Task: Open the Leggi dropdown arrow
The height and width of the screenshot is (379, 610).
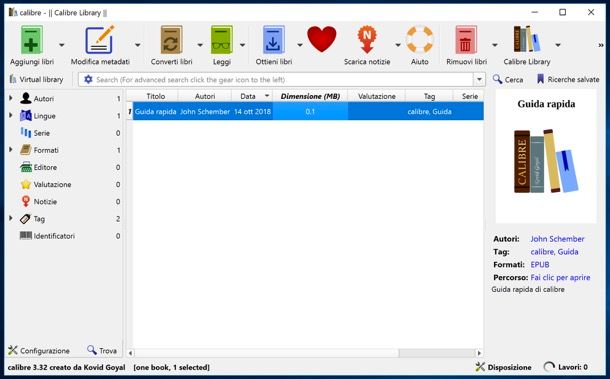Action: pyautogui.click(x=242, y=45)
